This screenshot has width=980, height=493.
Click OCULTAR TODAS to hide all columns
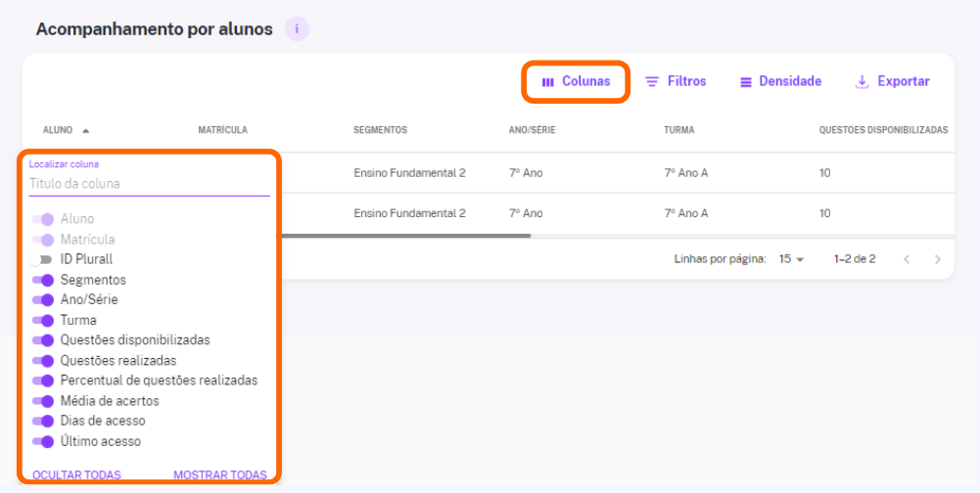click(76, 474)
